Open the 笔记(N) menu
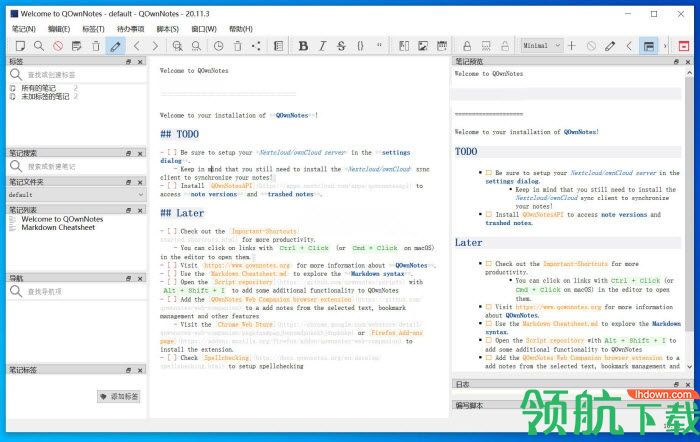Screen dimensions: 700x442 click(24, 29)
